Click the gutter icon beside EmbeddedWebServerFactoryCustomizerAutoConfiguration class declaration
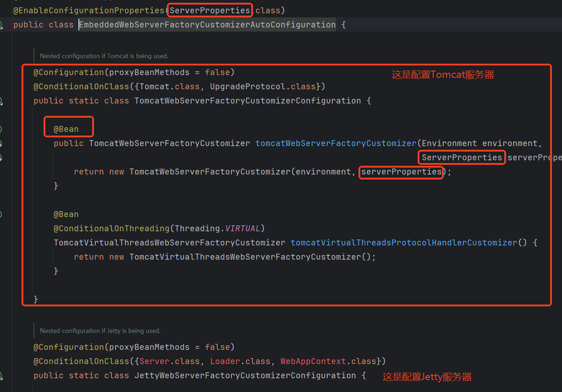 coord(1,25)
